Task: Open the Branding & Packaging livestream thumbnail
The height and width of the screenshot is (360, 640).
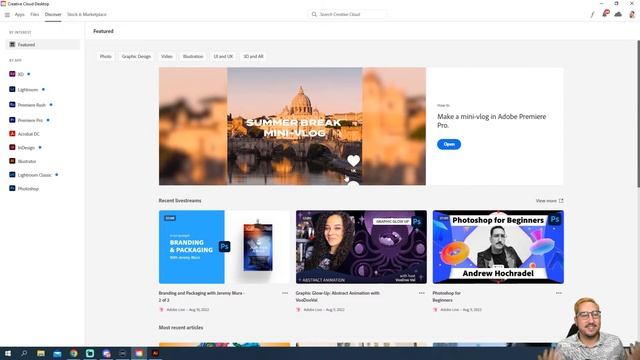Action: click(224, 247)
